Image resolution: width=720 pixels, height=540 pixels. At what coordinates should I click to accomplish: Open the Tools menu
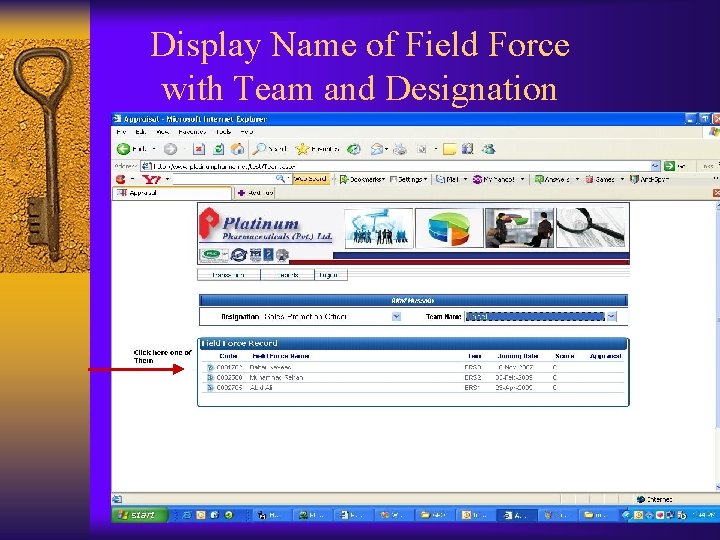tap(224, 132)
